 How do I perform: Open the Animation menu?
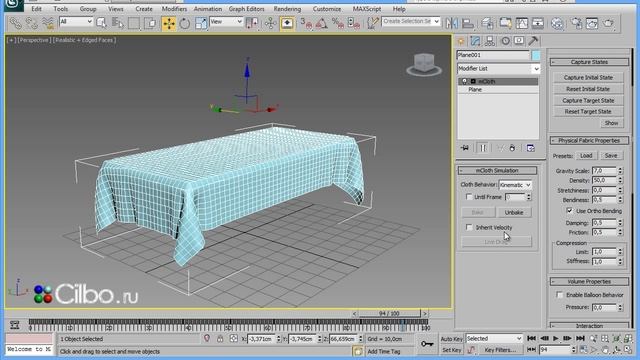tap(208, 9)
